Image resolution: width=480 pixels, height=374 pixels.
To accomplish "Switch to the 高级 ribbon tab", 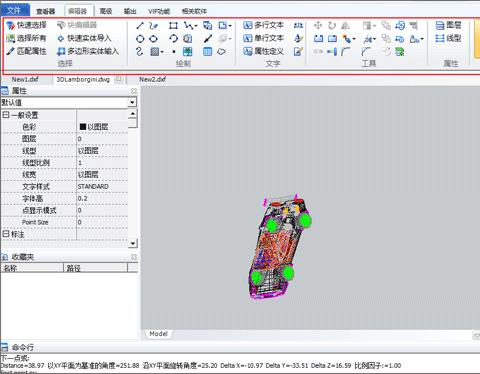I will pyautogui.click(x=106, y=11).
